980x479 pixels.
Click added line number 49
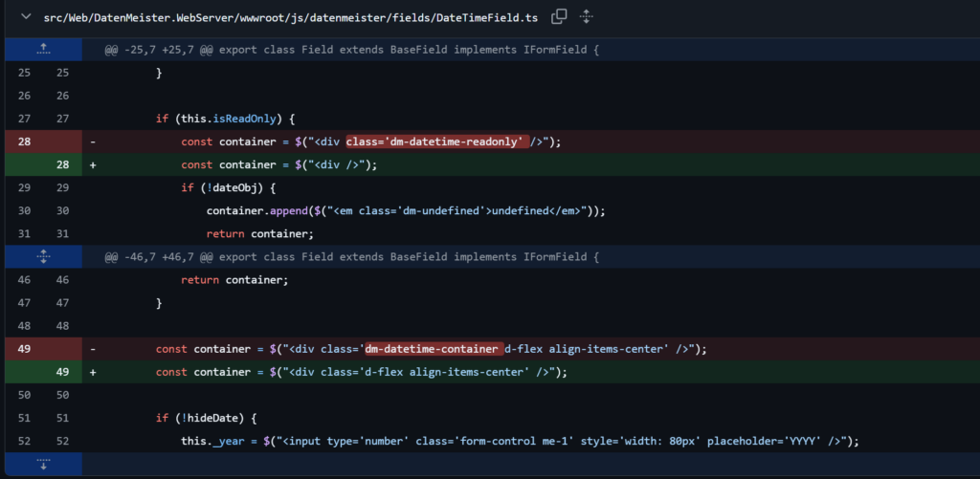61,372
